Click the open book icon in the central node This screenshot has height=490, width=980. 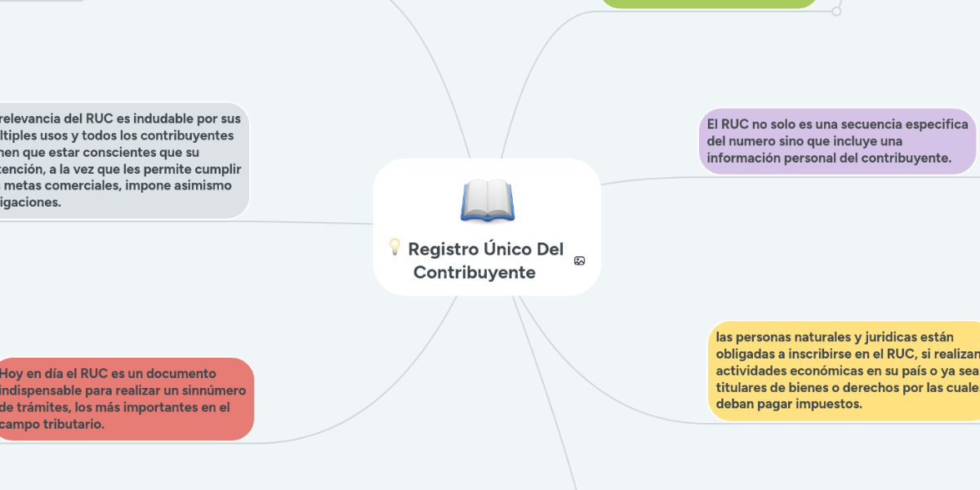click(x=487, y=201)
